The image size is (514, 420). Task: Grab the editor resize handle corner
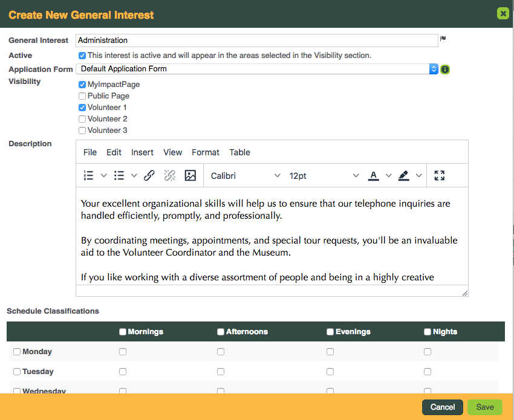[x=465, y=293]
